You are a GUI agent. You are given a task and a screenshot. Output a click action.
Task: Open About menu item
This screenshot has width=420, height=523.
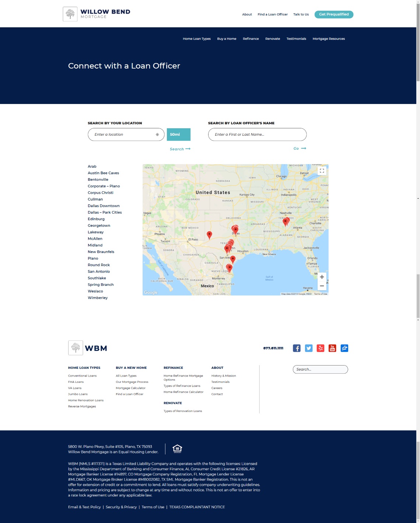pyautogui.click(x=247, y=14)
